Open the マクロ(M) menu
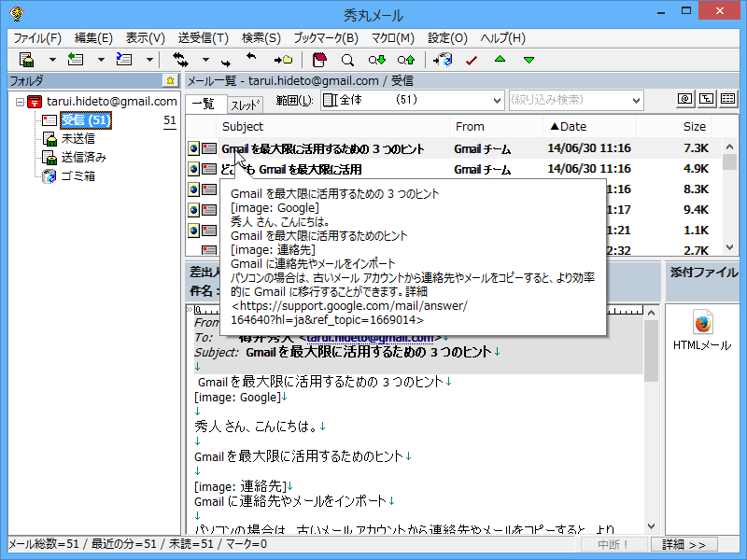Screen dimensions: 747x560 point(393,38)
